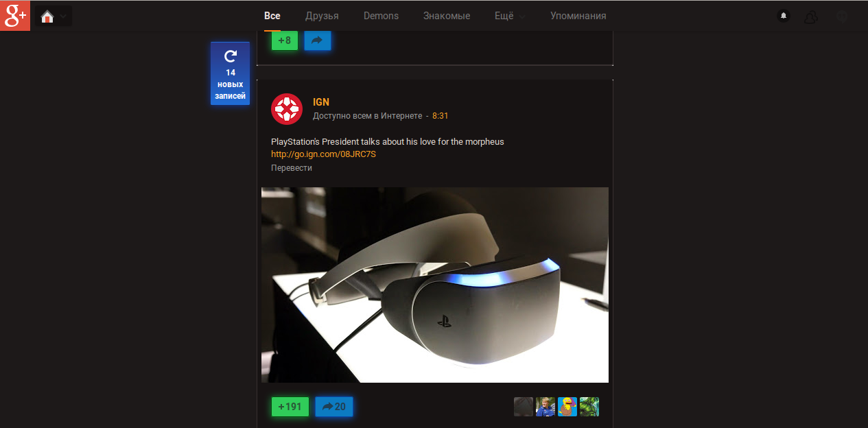This screenshot has width=868, height=428.
Task: Open the PlayStation Morpheus headset image
Action: coord(435,285)
